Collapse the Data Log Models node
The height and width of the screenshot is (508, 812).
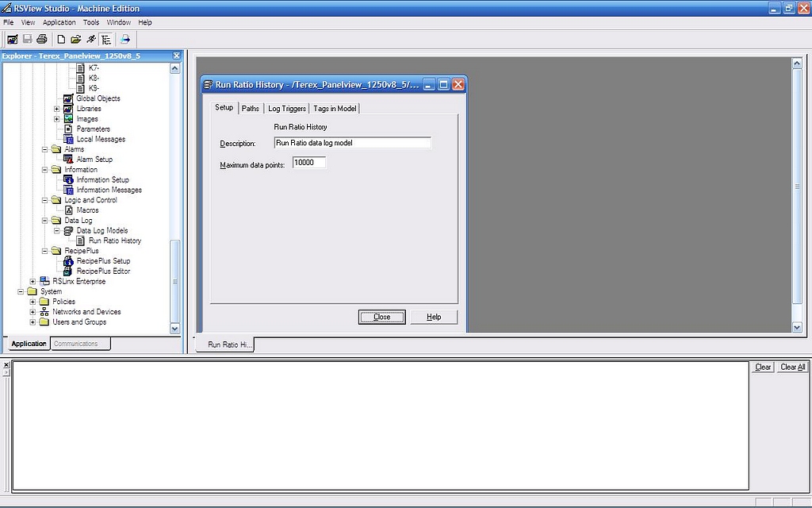point(57,231)
